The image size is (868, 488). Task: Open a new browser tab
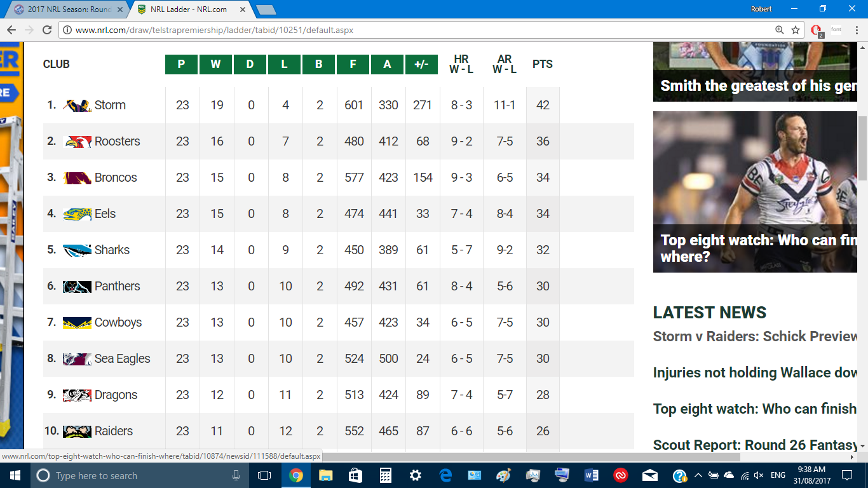pos(266,10)
